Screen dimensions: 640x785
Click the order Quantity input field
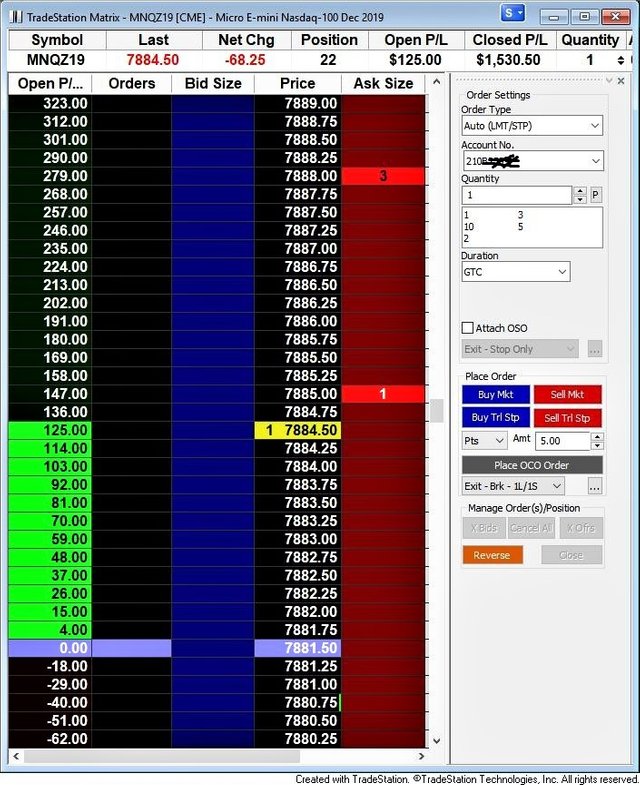point(516,195)
